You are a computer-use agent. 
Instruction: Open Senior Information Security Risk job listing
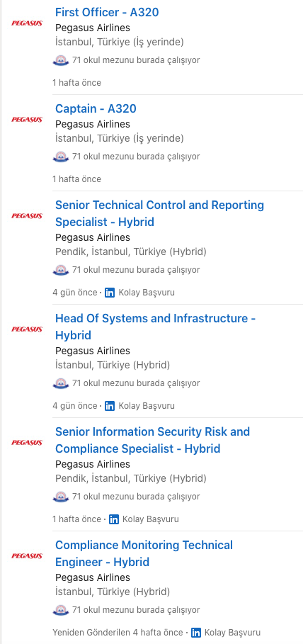pos(153,440)
